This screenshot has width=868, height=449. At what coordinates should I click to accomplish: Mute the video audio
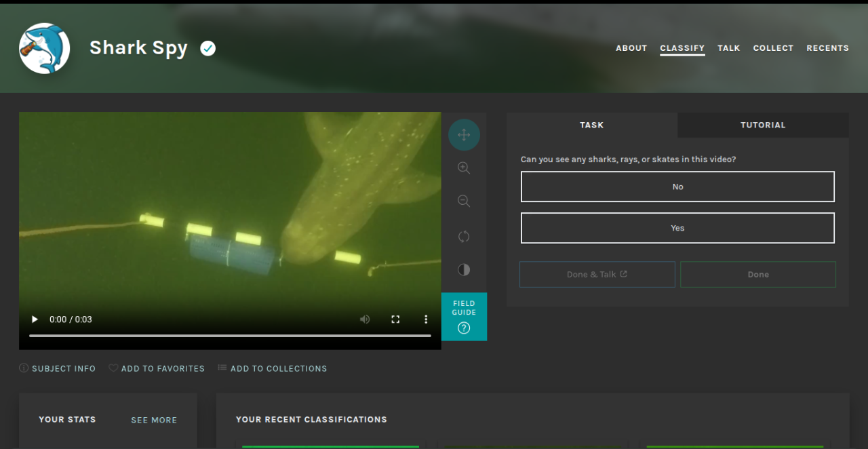[365, 319]
